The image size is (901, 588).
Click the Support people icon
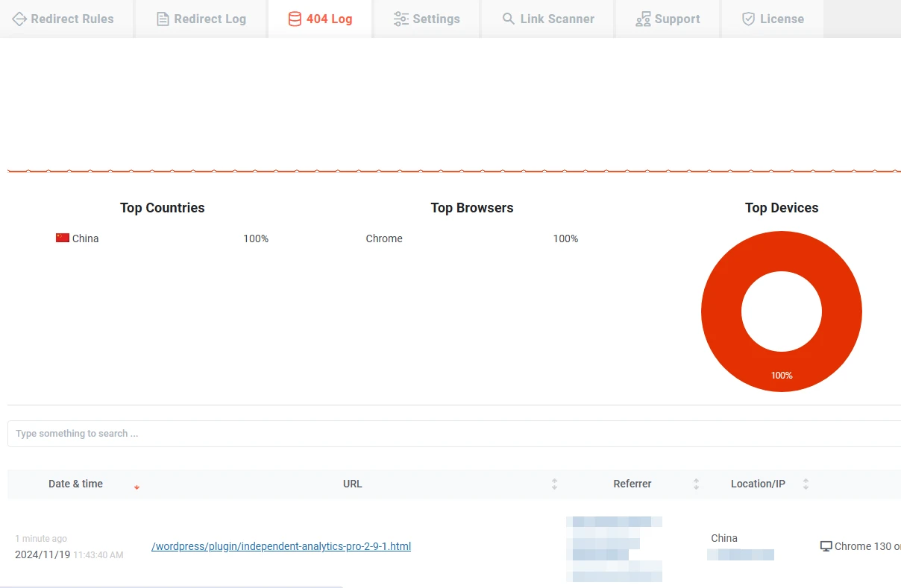click(642, 19)
